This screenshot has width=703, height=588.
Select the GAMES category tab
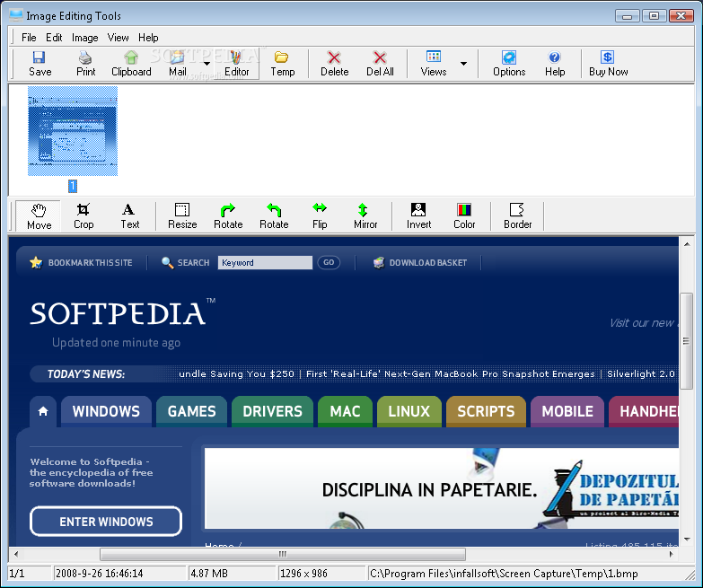tap(192, 411)
